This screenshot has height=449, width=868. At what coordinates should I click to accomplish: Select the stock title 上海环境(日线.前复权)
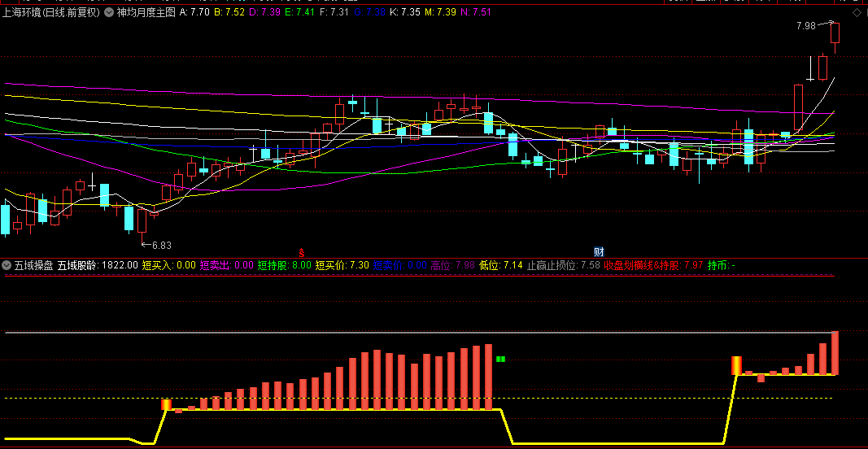[51, 11]
